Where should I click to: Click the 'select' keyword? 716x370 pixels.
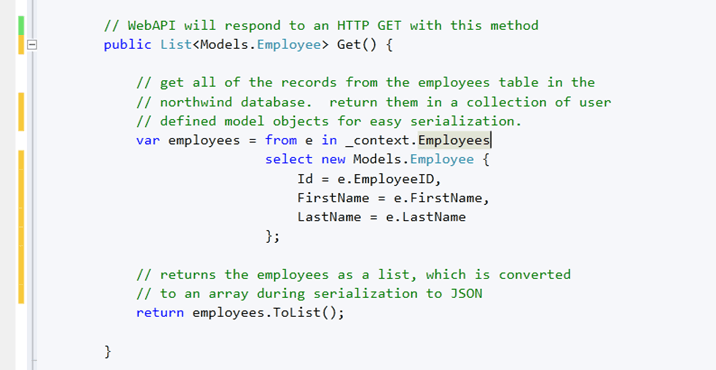pyautogui.click(x=289, y=159)
